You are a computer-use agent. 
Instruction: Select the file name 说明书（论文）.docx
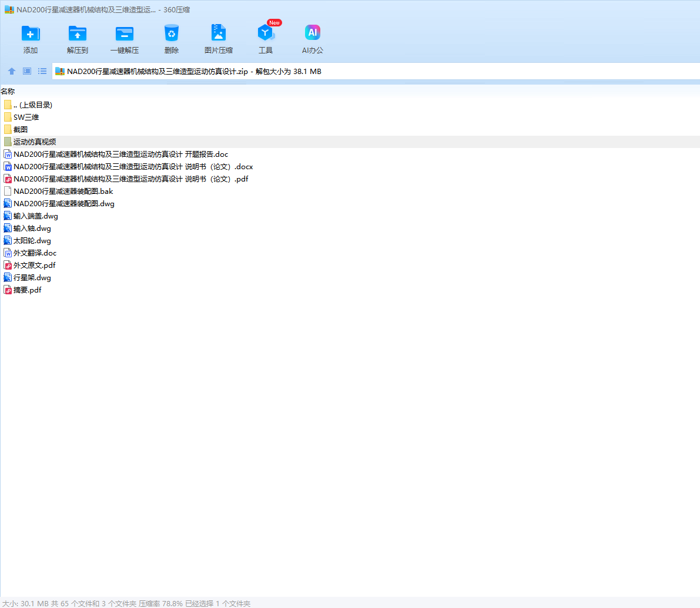click(x=133, y=166)
